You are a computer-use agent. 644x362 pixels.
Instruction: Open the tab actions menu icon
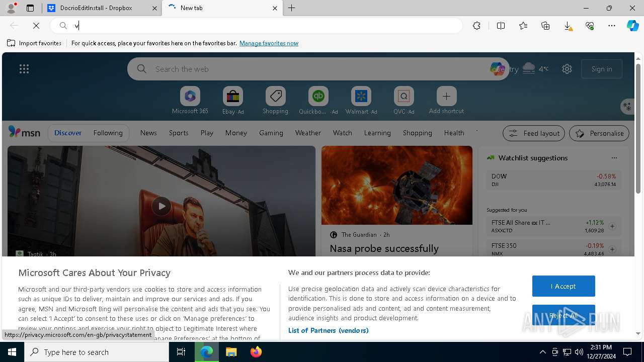(30, 8)
